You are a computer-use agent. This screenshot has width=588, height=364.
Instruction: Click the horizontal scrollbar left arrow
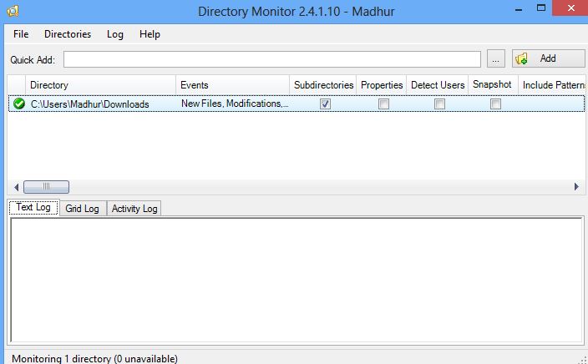click(16, 187)
